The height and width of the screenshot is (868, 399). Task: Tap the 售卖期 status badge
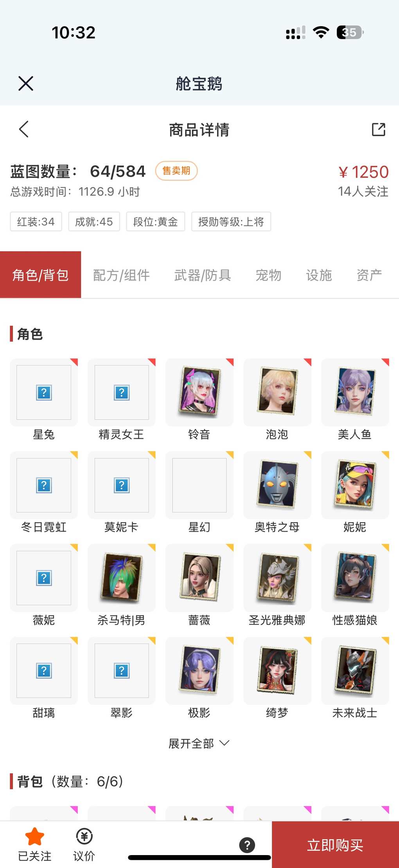[176, 171]
